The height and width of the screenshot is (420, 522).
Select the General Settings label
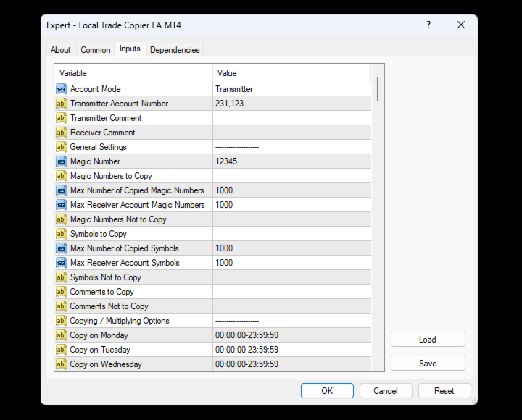pyautogui.click(x=98, y=147)
